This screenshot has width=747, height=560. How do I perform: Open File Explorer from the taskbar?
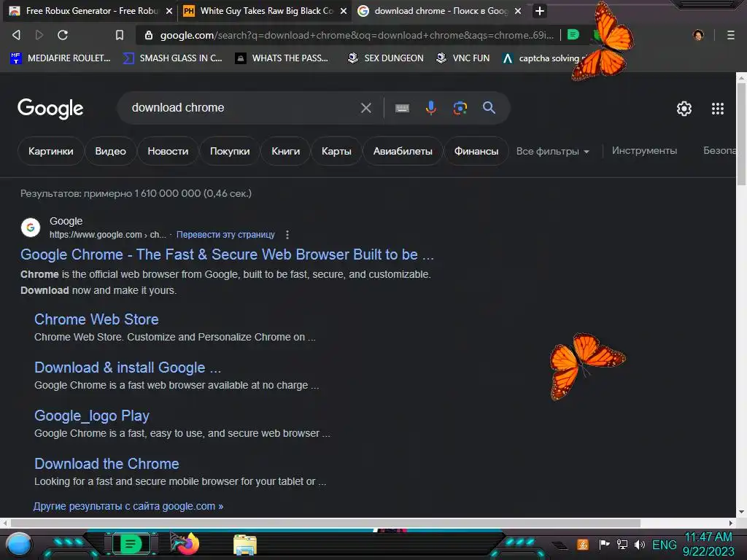coord(245,544)
